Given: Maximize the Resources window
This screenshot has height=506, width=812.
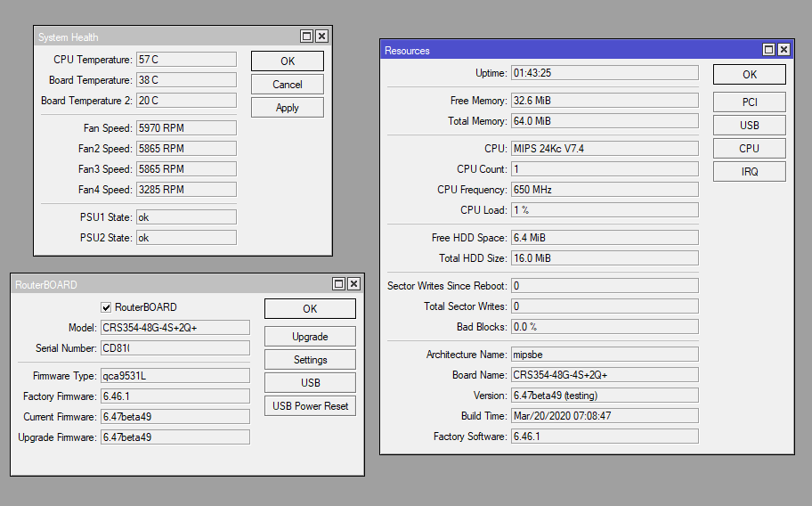Looking at the screenshot, I should pos(769,51).
